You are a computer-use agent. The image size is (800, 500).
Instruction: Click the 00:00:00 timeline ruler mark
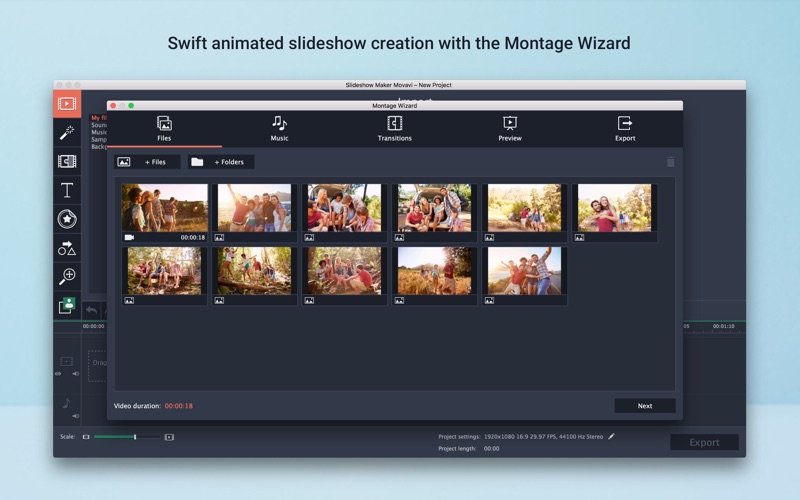(x=93, y=326)
